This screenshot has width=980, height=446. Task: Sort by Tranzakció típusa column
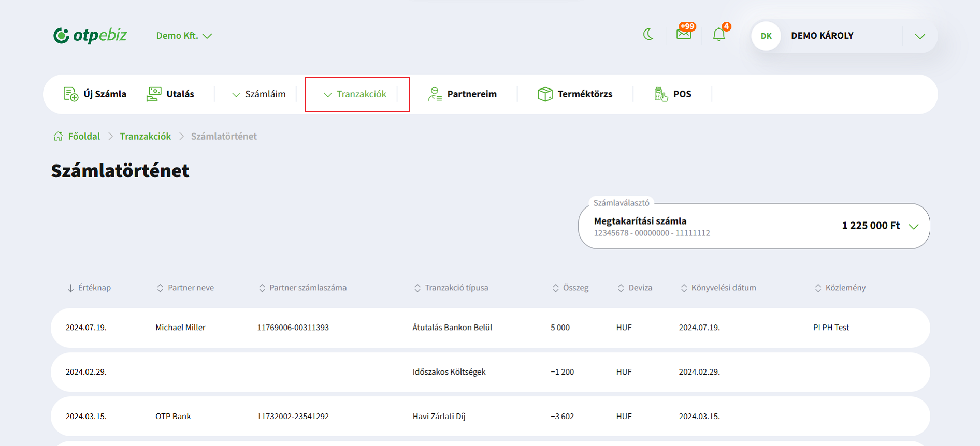coord(451,288)
